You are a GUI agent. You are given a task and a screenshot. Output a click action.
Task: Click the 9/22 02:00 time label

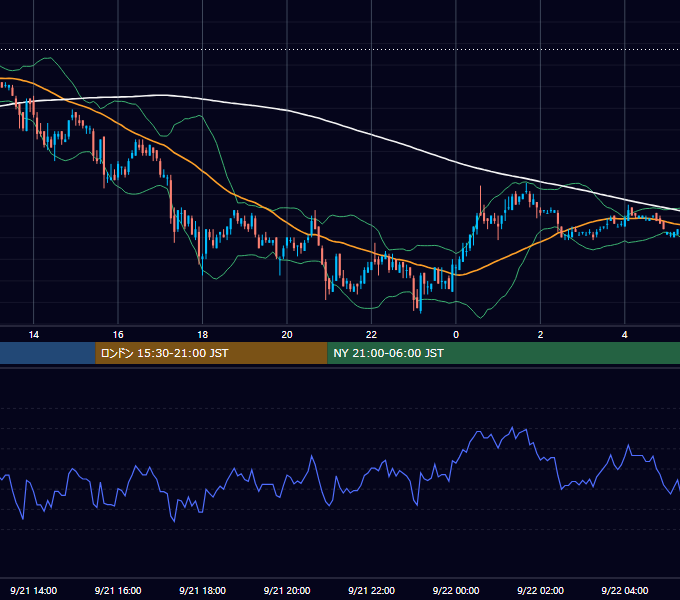click(540, 590)
